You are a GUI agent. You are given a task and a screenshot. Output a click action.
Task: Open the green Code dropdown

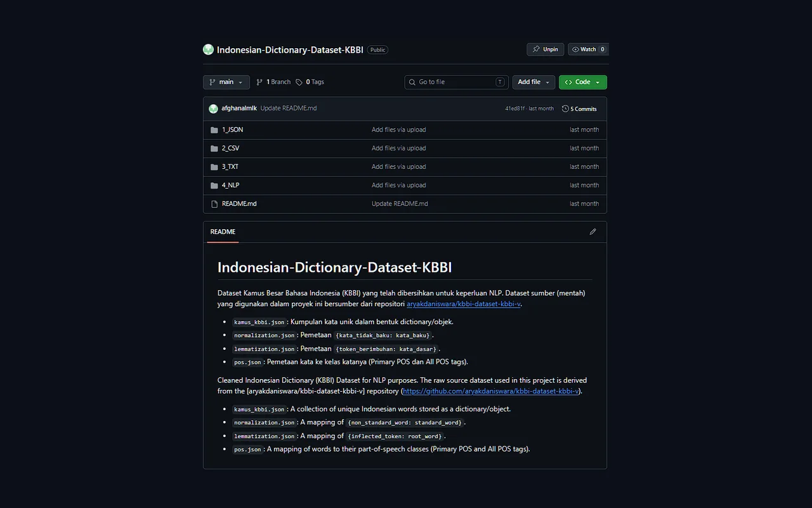582,82
